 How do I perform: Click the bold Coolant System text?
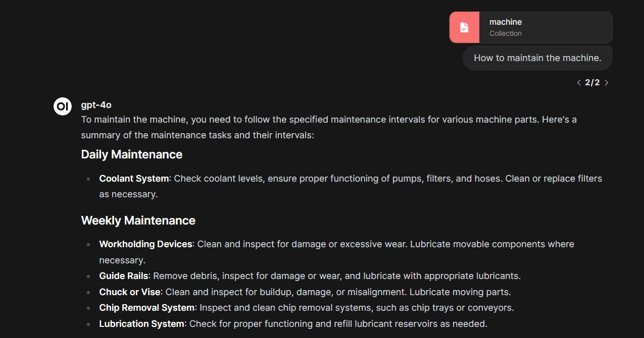133,178
